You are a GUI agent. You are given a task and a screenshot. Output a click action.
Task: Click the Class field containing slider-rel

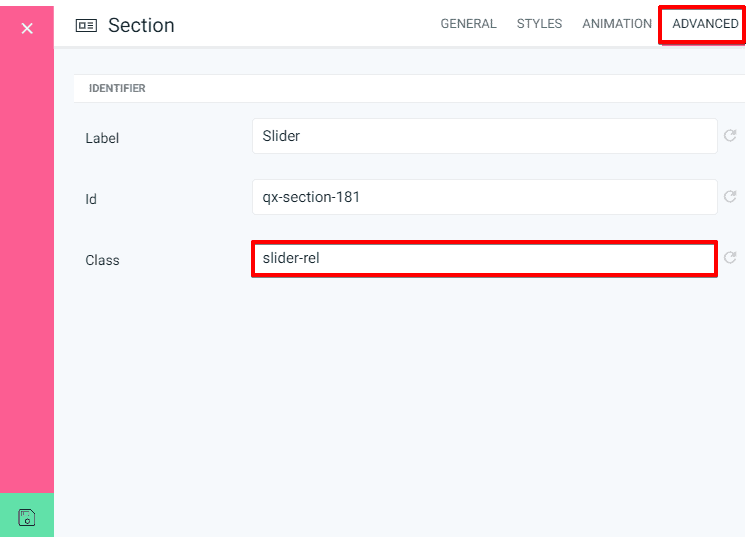(x=484, y=258)
